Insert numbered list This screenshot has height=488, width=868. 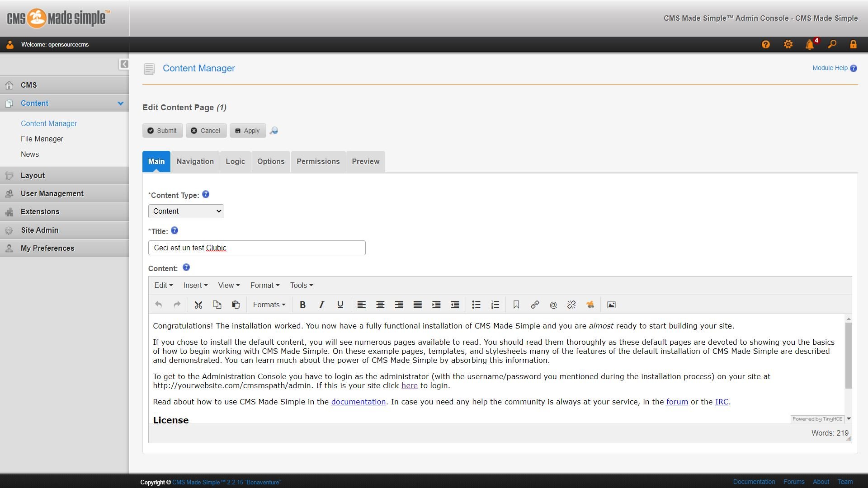click(x=495, y=305)
